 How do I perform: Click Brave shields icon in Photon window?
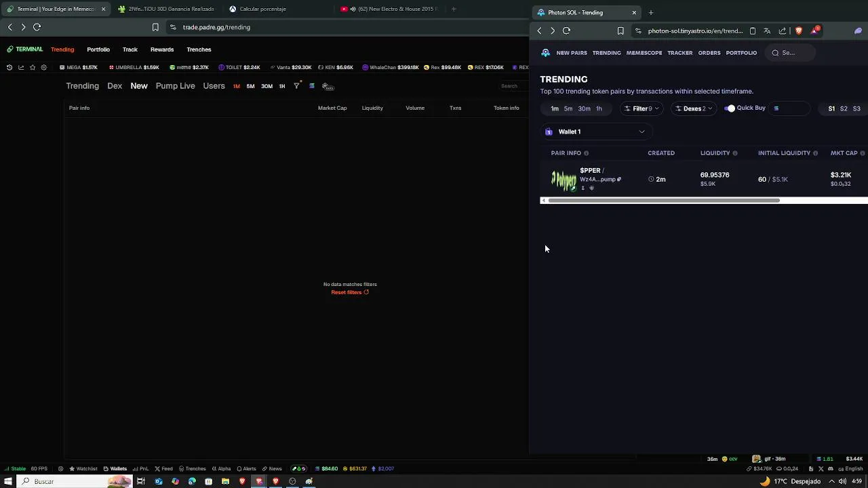point(798,30)
